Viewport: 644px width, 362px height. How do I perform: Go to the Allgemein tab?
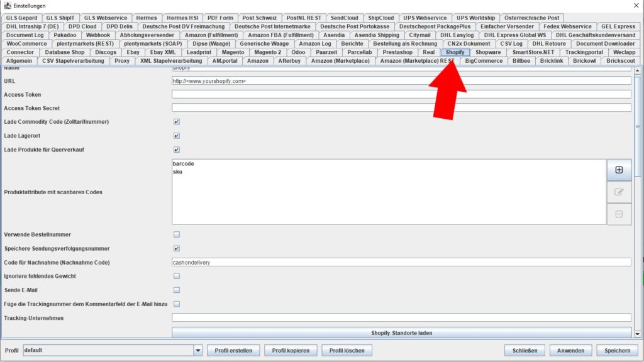(x=19, y=61)
